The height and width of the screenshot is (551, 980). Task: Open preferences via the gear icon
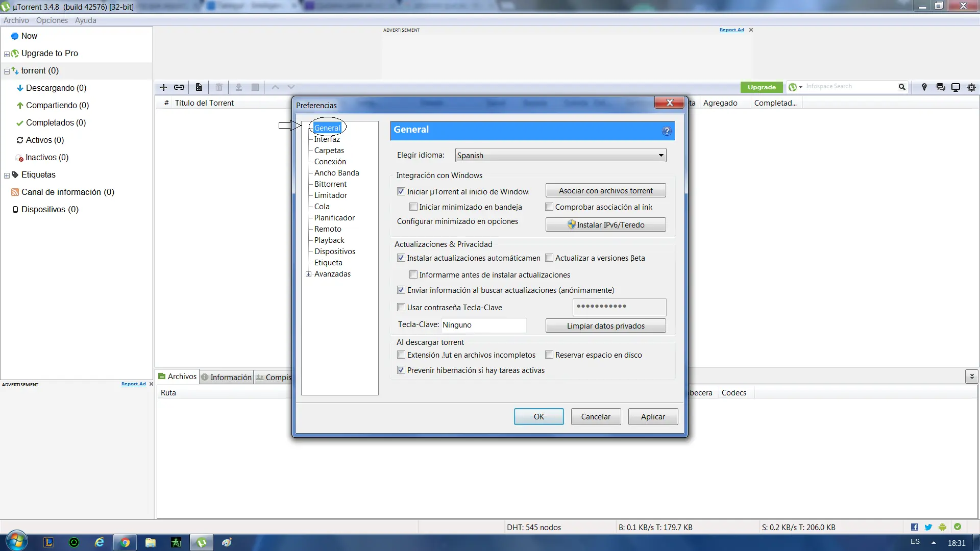pyautogui.click(x=971, y=87)
